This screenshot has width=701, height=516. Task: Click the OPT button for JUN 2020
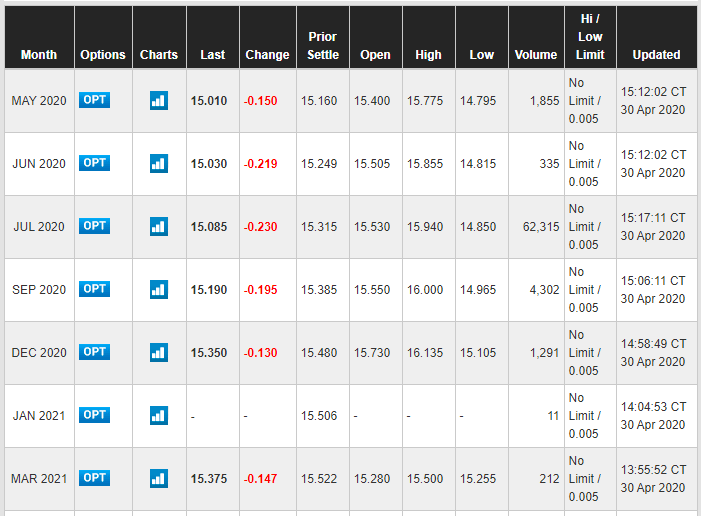tap(94, 163)
